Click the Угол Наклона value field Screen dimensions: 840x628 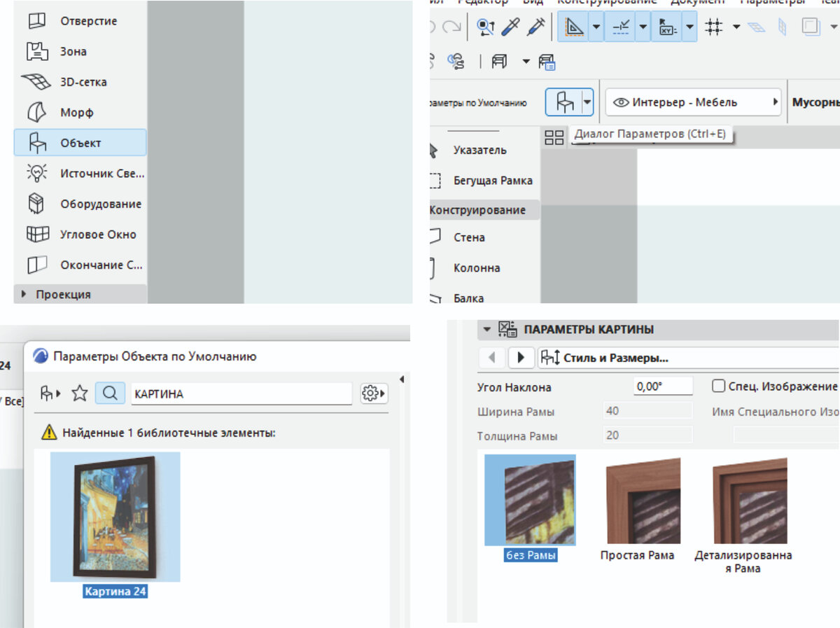[x=664, y=386]
